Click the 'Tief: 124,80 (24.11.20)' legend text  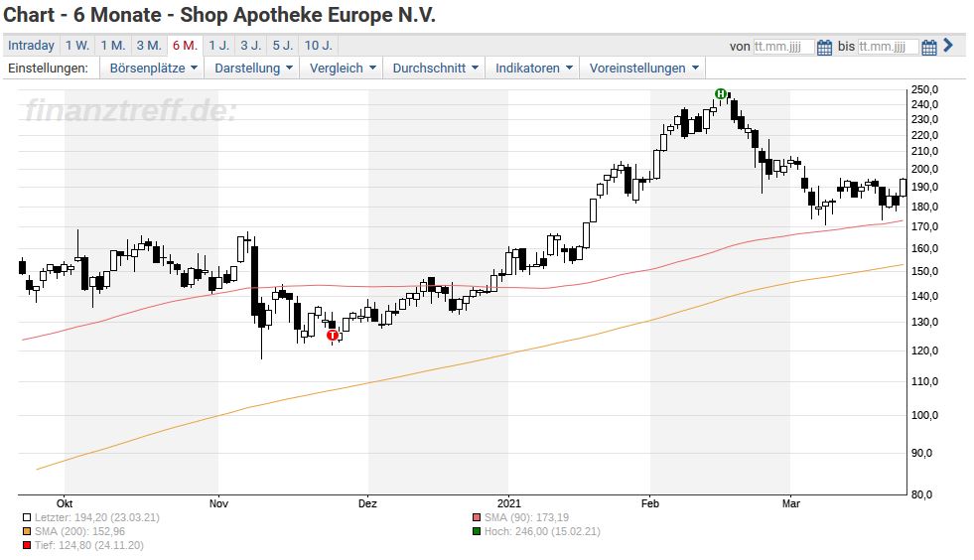pos(88,545)
